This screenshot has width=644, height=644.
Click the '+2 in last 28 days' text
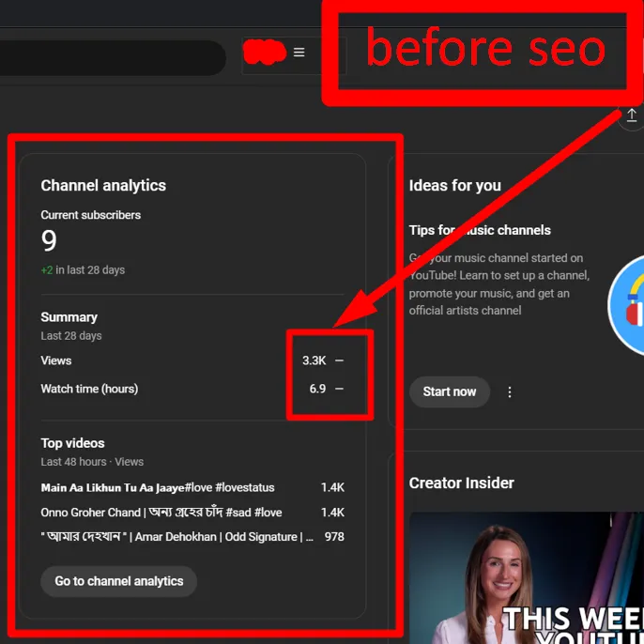pos(83,269)
